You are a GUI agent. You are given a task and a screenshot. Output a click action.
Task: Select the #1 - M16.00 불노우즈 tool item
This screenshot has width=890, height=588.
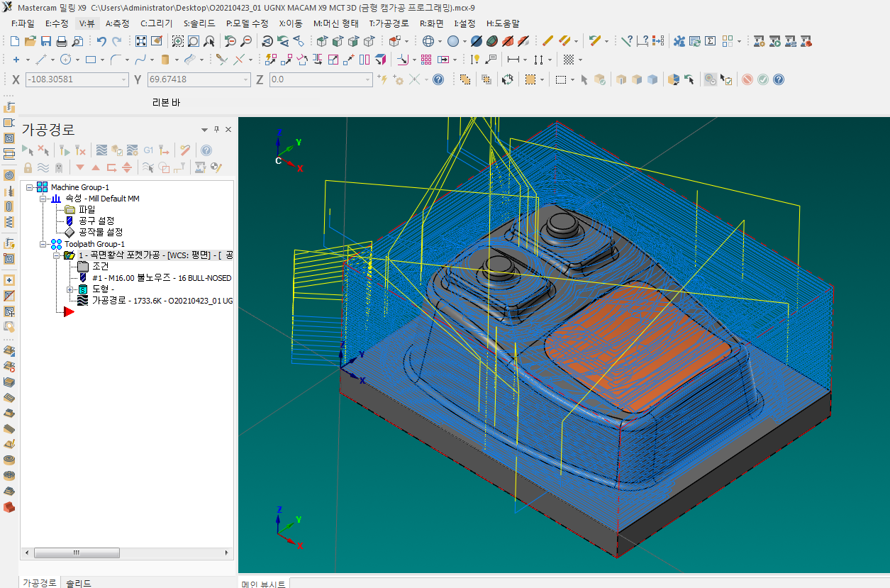pyautogui.click(x=162, y=278)
